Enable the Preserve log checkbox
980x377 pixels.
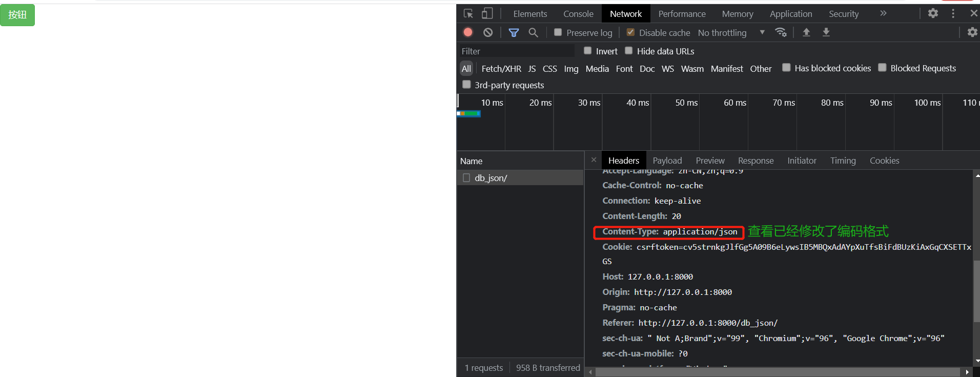(558, 32)
